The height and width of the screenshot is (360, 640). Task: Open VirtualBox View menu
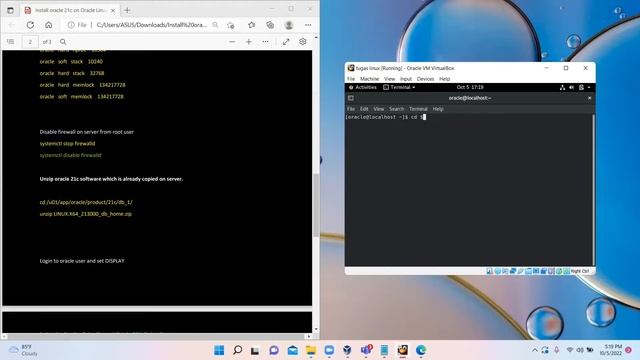389,79
